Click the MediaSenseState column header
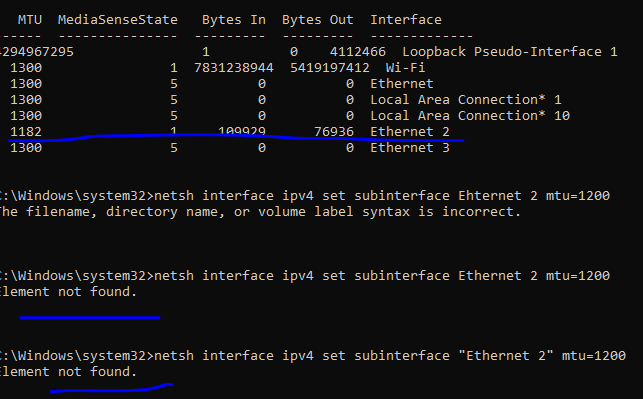This screenshot has width=643, height=399. (x=118, y=19)
